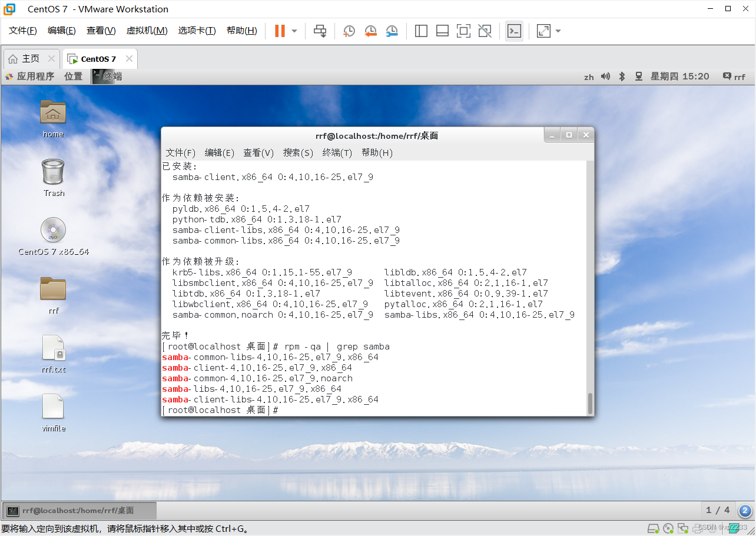
Task: Click the CD/DVD device status icon
Action: point(668,528)
